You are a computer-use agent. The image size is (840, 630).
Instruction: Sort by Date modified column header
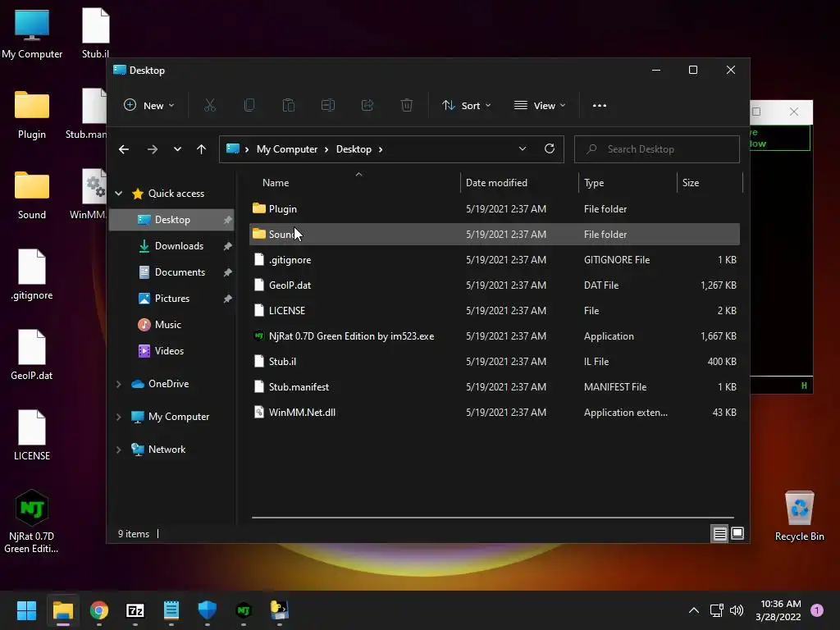519,183
